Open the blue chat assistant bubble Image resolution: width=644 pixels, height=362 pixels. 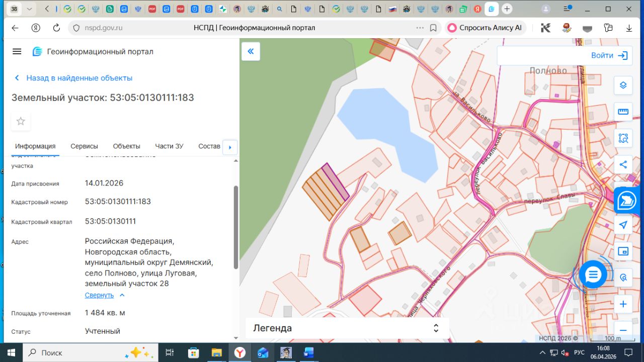tap(593, 275)
